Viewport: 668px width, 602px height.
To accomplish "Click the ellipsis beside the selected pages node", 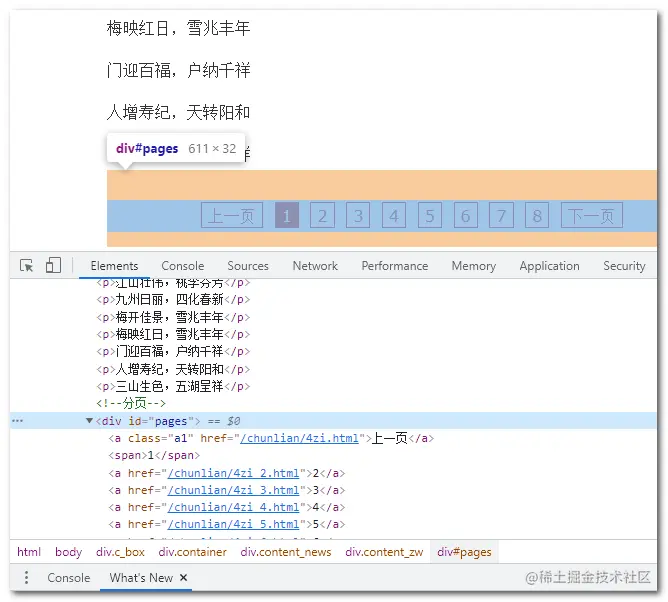I will pos(17,421).
